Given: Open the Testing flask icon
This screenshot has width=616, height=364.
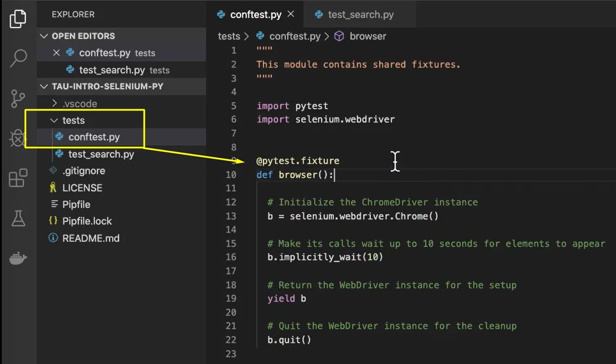Looking at the screenshot, I should (x=18, y=218).
